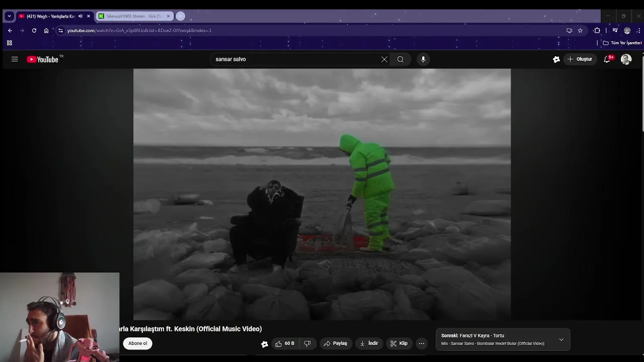Open the apps grid shortcut in bookmarks bar
Screen dimensions: 644x362
coord(9,43)
